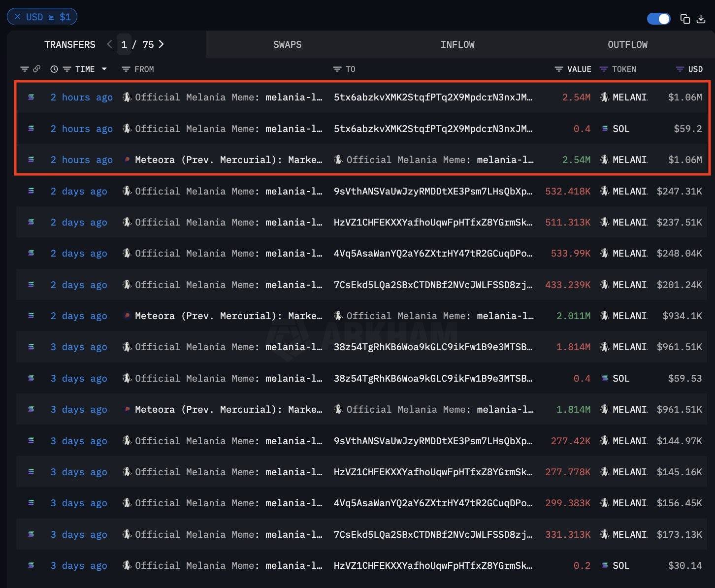The height and width of the screenshot is (588, 715).
Task: Click the value 331.313K
Action: [568, 534]
